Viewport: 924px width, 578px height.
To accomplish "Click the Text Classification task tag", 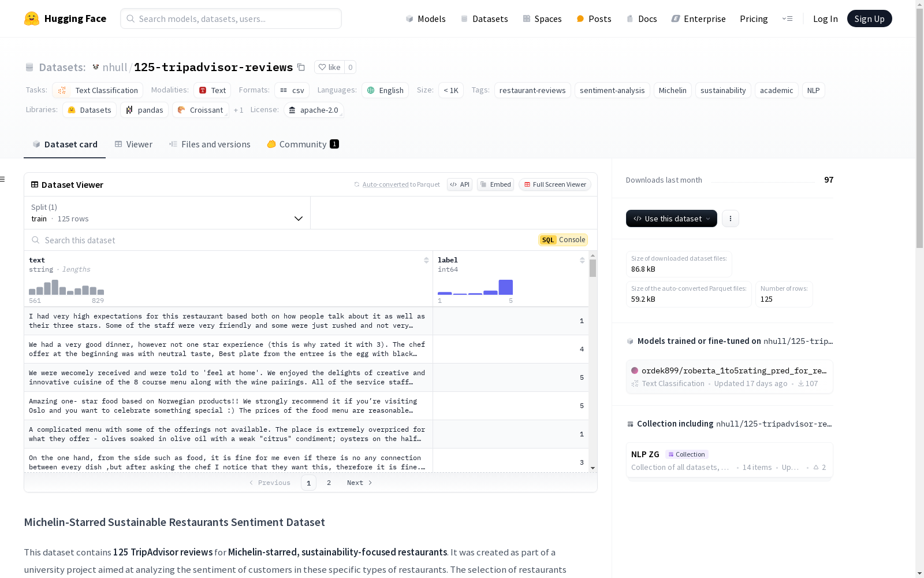I will 98,90.
